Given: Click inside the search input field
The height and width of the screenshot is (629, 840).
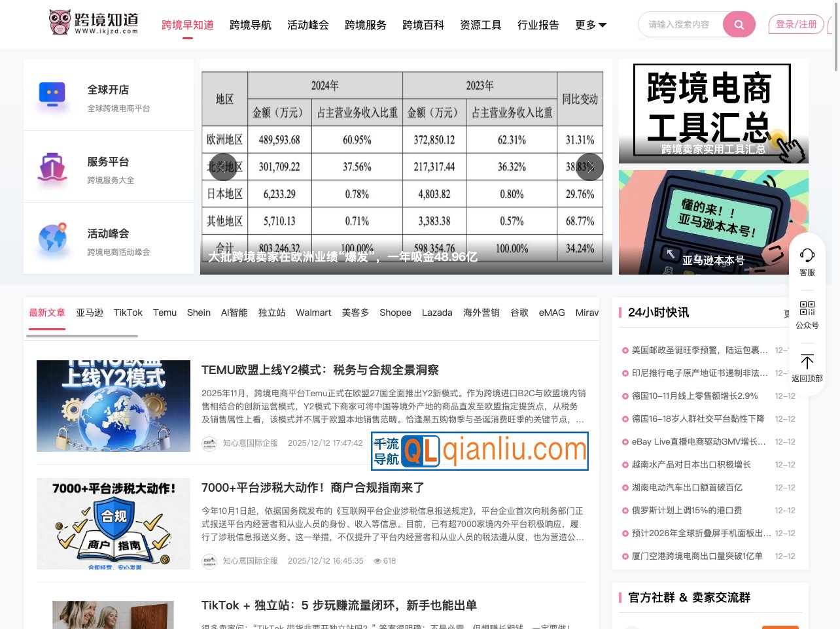Looking at the screenshot, I should click(680, 24).
